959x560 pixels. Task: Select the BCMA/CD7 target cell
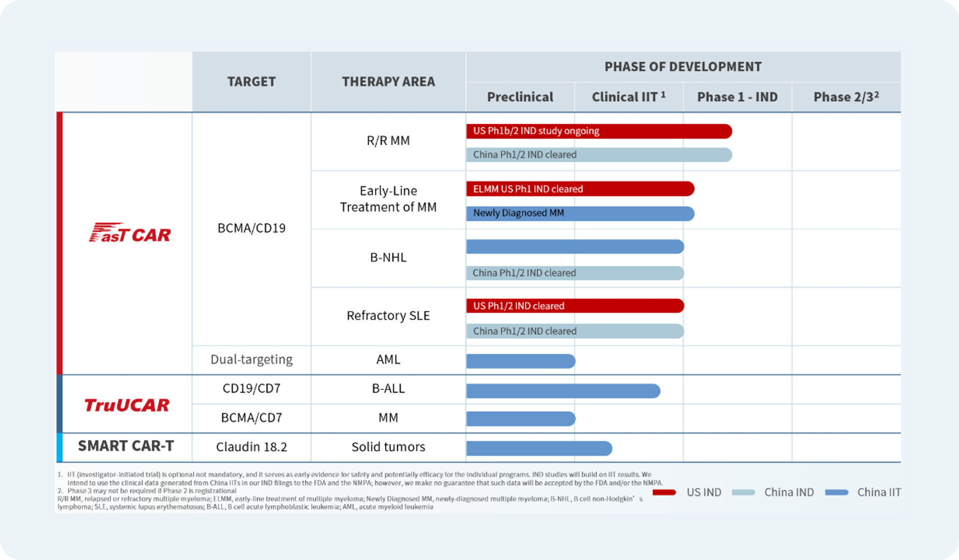point(252,417)
